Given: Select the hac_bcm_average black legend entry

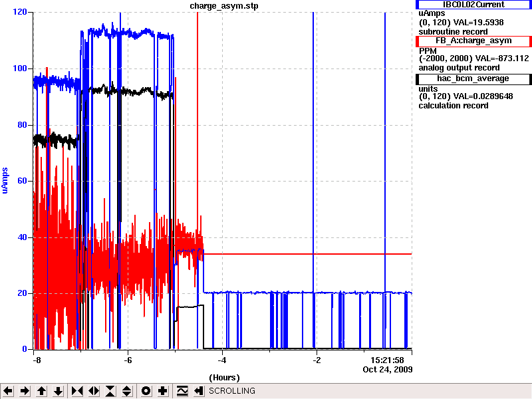Looking at the screenshot, I should [x=473, y=78].
